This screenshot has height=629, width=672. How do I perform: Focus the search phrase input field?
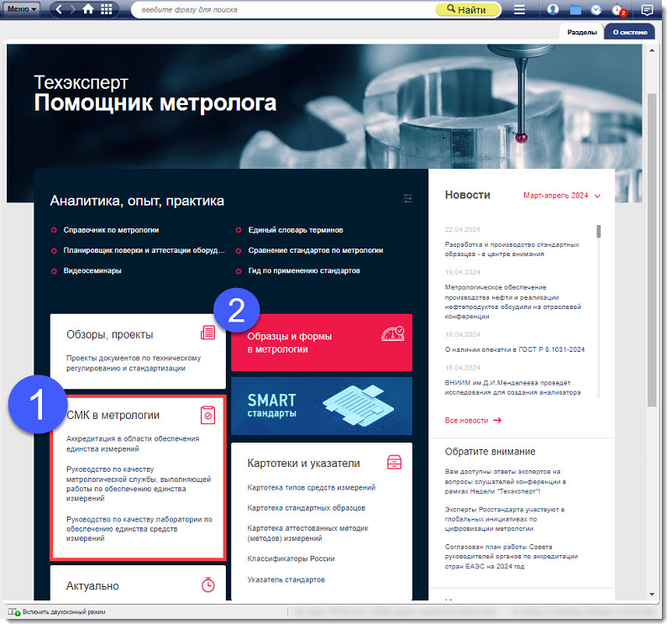(283, 10)
